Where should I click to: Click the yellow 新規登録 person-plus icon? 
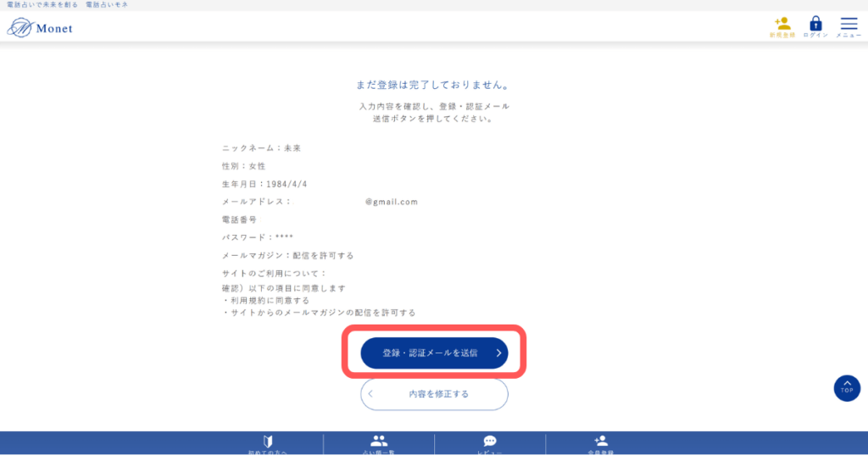coord(782,25)
